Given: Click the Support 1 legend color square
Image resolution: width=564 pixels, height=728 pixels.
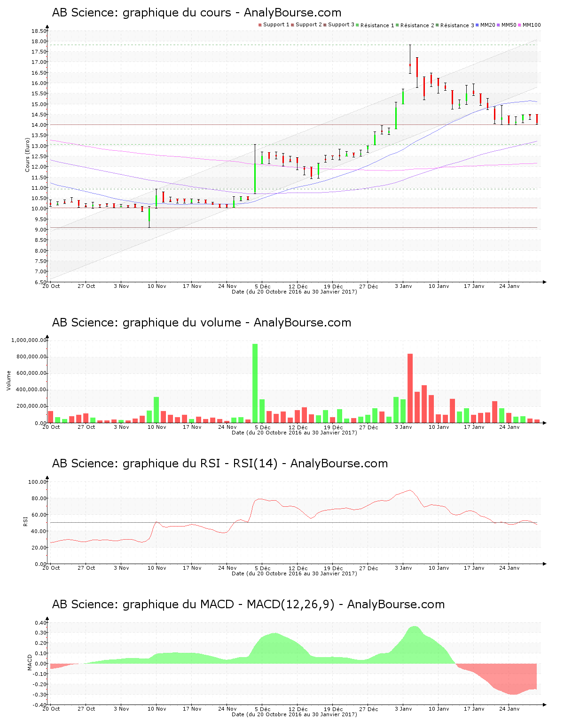Looking at the screenshot, I should (260, 25).
